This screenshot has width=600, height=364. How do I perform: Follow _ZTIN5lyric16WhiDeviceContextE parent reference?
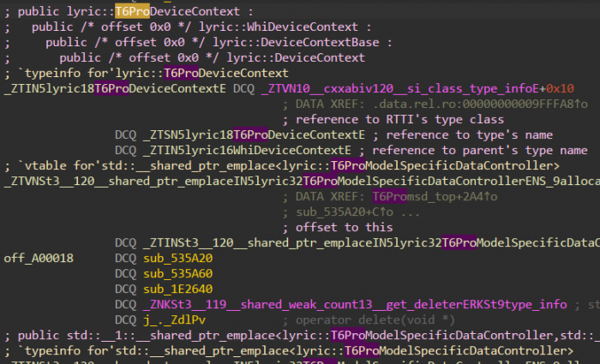pyautogui.click(x=247, y=150)
